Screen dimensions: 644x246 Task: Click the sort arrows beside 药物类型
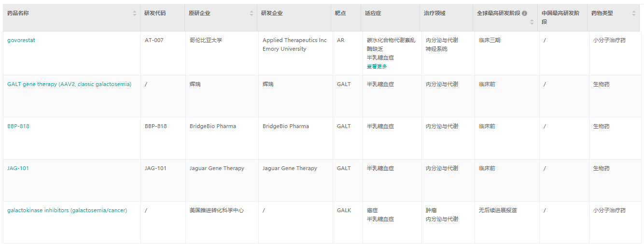634,14
